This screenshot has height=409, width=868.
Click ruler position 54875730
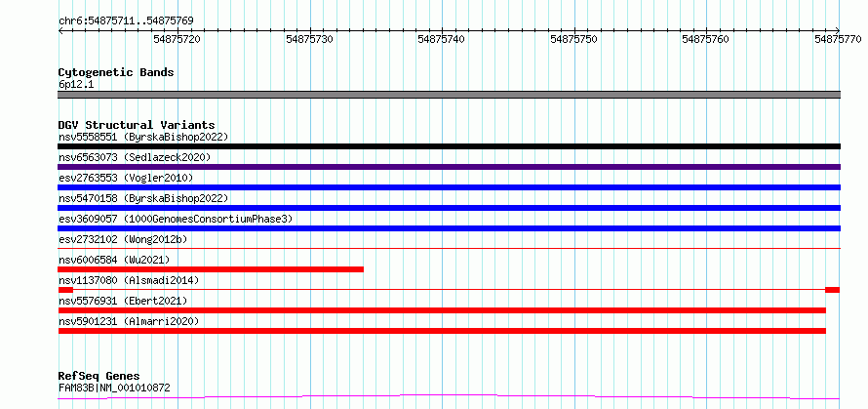point(309,39)
